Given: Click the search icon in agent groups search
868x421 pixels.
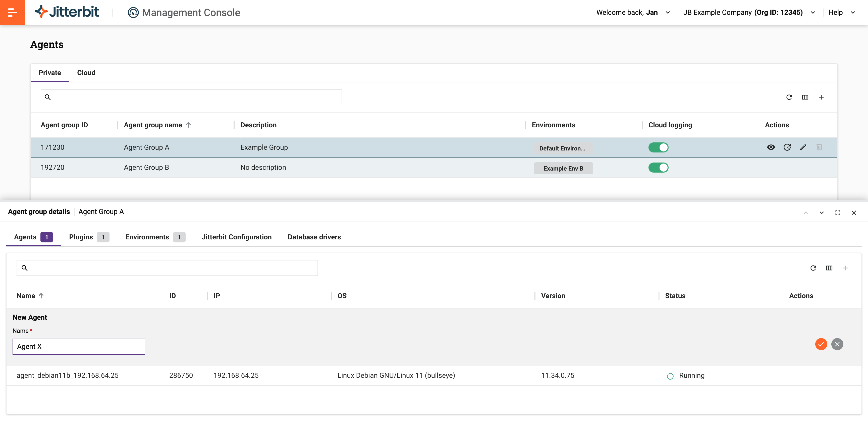Looking at the screenshot, I should (48, 97).
